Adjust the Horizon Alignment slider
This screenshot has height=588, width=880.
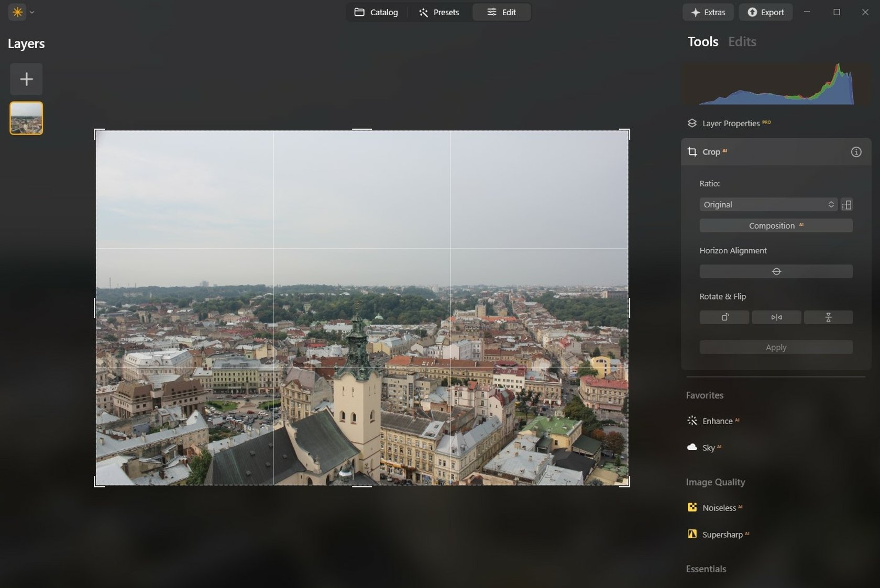[776, 271]
